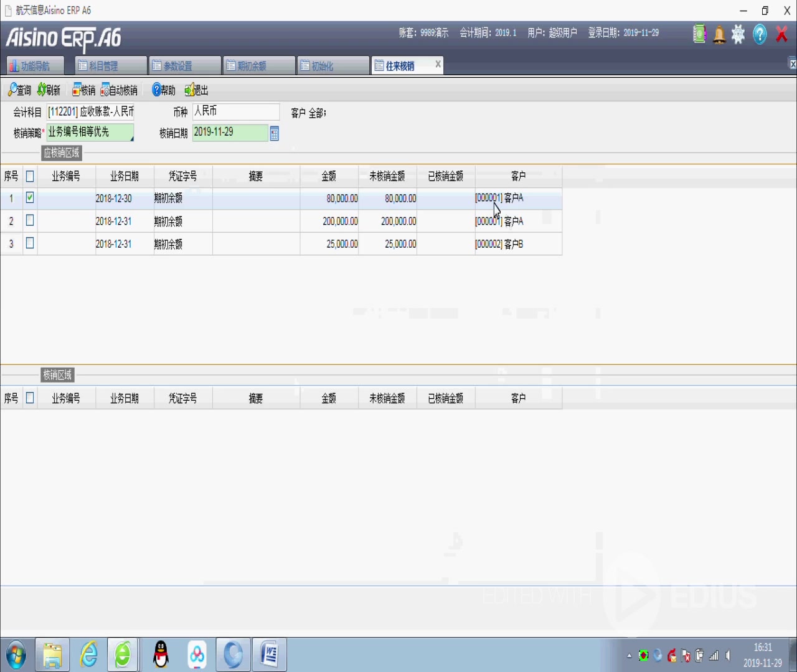The width and height of the screenshot is (797, 672).
Task: Click the notification bell icon
Action: tap(719, 34)
